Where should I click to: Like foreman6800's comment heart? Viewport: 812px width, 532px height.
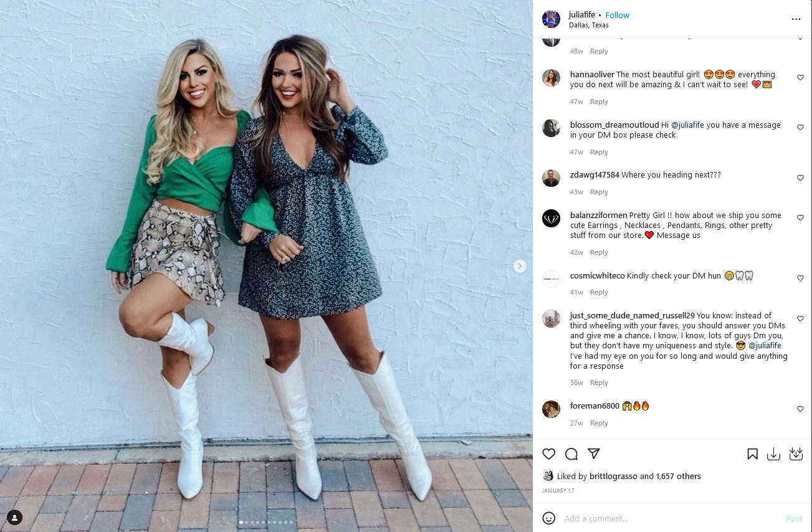tap(800, 409)
